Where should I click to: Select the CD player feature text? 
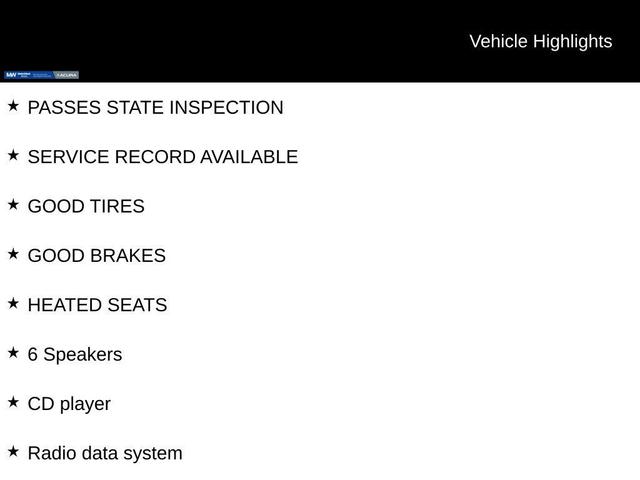click(x=69, y=404)
